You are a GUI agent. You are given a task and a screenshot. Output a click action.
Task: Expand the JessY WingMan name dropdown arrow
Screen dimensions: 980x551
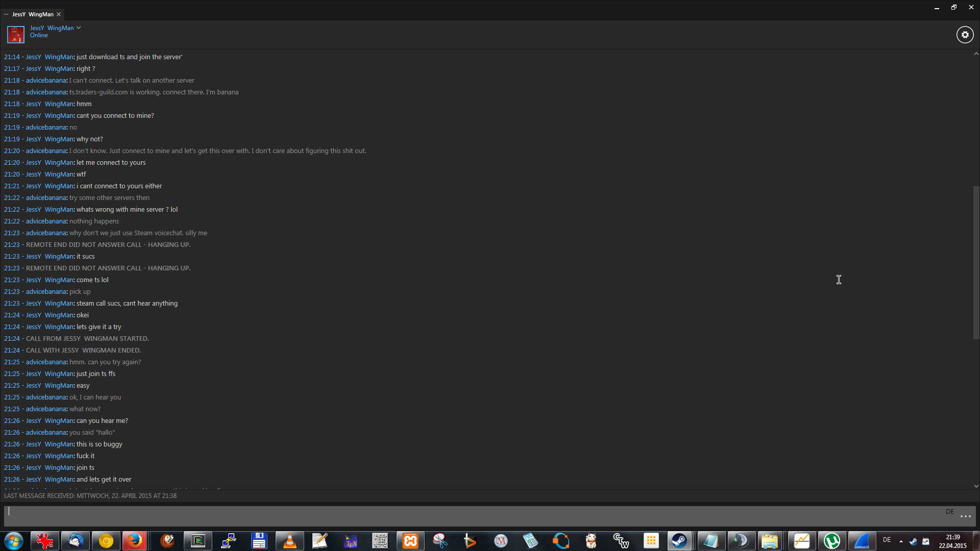79,28
